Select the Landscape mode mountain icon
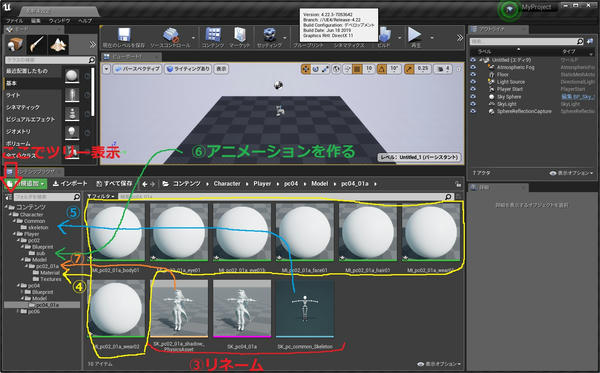600x373 pixels. [58, 45]
